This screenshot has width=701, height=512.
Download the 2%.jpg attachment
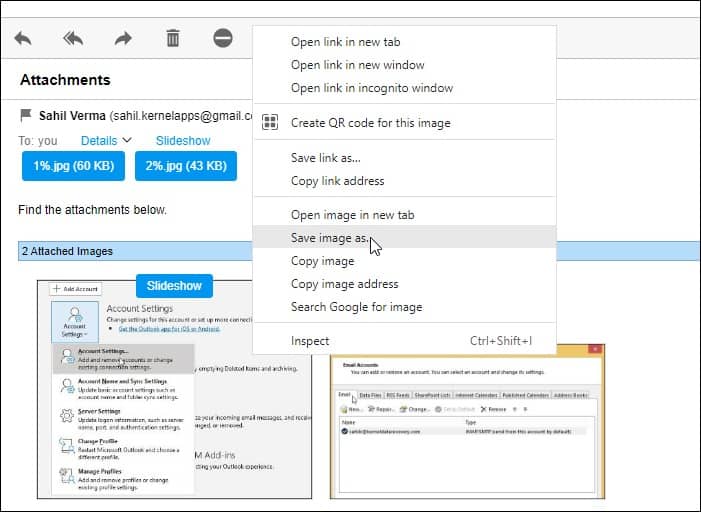click(186, 166)
